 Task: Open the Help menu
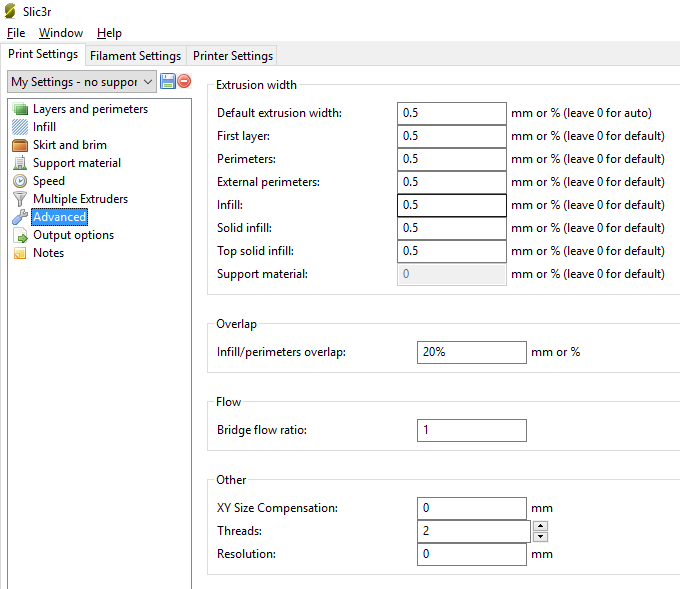point(109,33)
